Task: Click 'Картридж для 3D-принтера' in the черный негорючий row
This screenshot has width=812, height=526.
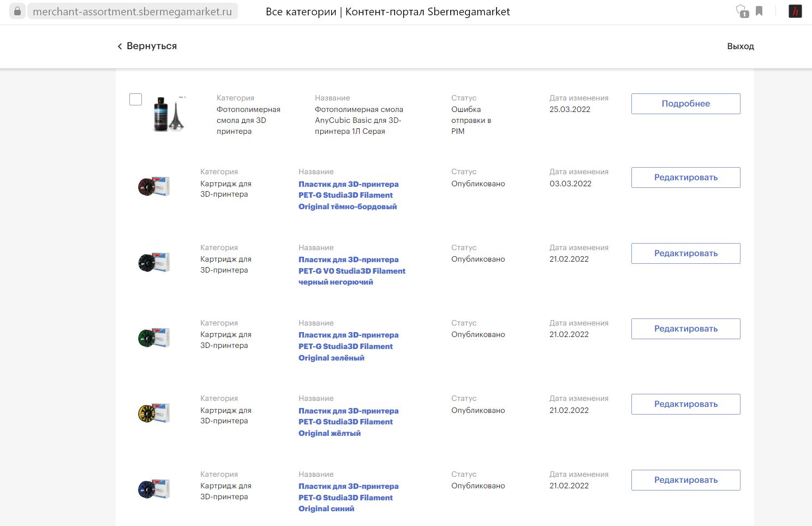Action: coord(226,264)
